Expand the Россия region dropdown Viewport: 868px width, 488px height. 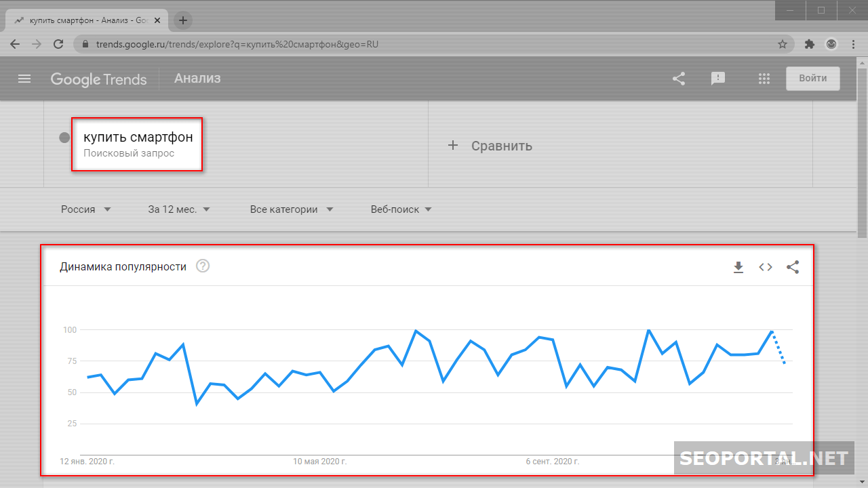click(x=85, y=209)
